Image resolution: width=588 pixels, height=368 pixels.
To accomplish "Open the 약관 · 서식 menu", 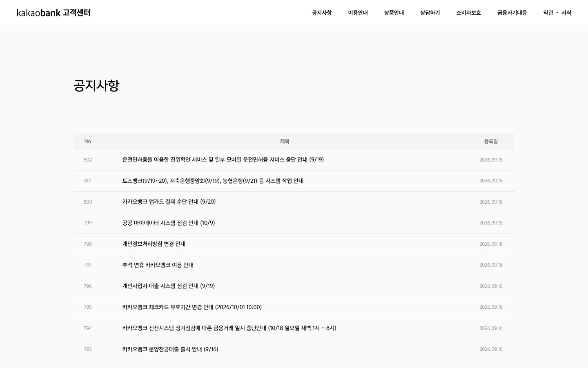I will coord(557,13).
